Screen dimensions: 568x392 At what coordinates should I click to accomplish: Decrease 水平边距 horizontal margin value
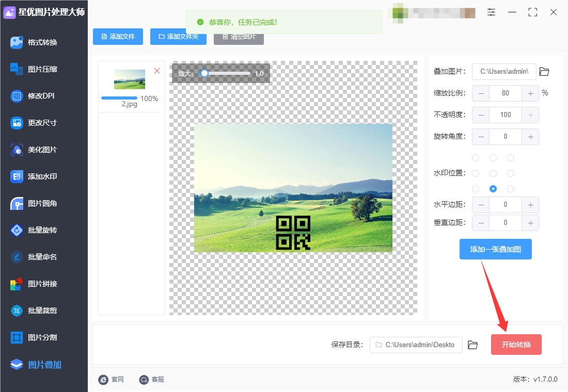[481, 205]
